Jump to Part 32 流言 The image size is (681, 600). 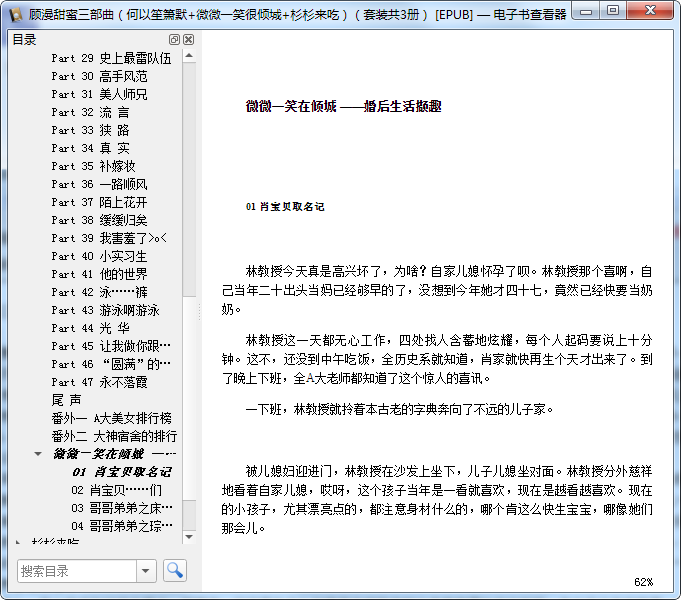[x=90, y=113]
